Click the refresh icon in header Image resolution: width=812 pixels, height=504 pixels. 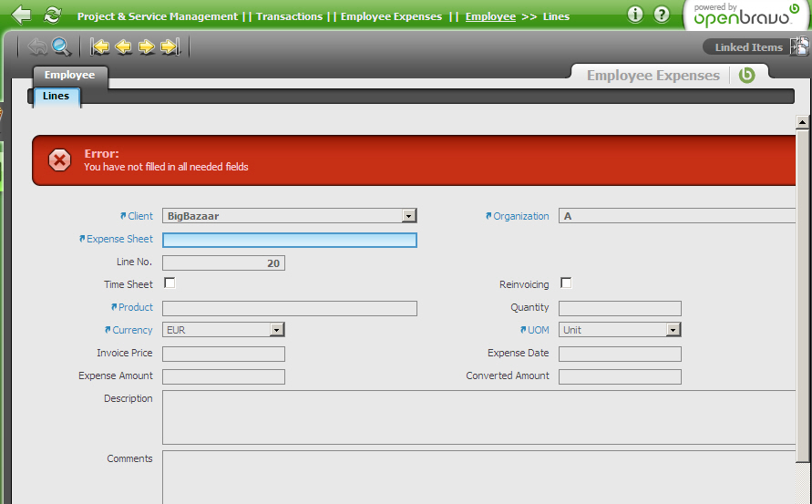pyautogui.click(x=53, y=15)
